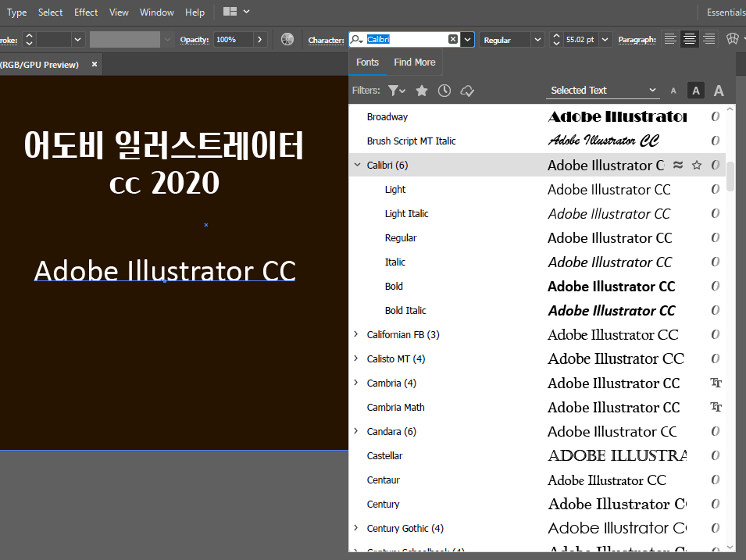The width and height of the screenshot is (746, 560).
Task: Open the Type menu
Action: [x=16, y=12]
